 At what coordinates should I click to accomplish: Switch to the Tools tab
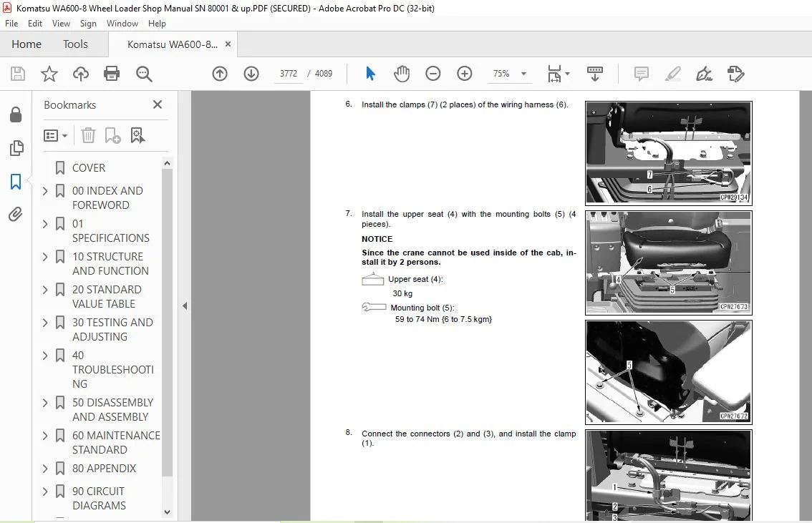coord(76,44)
